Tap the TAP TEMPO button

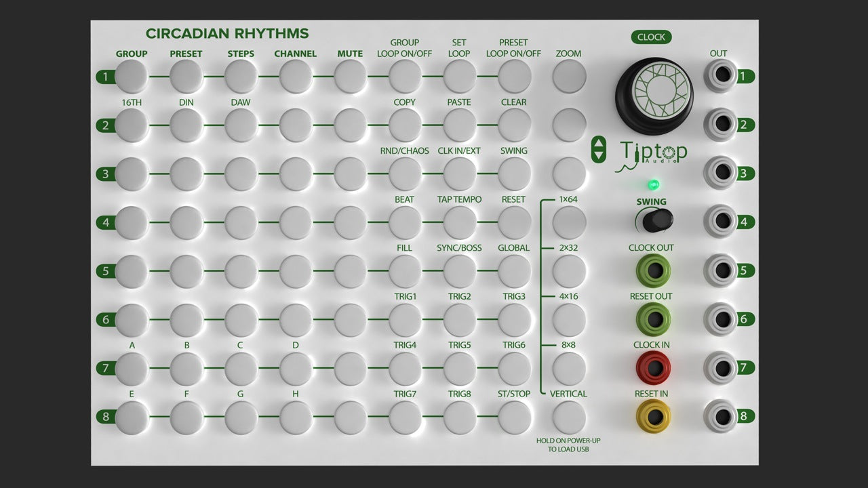459,222
